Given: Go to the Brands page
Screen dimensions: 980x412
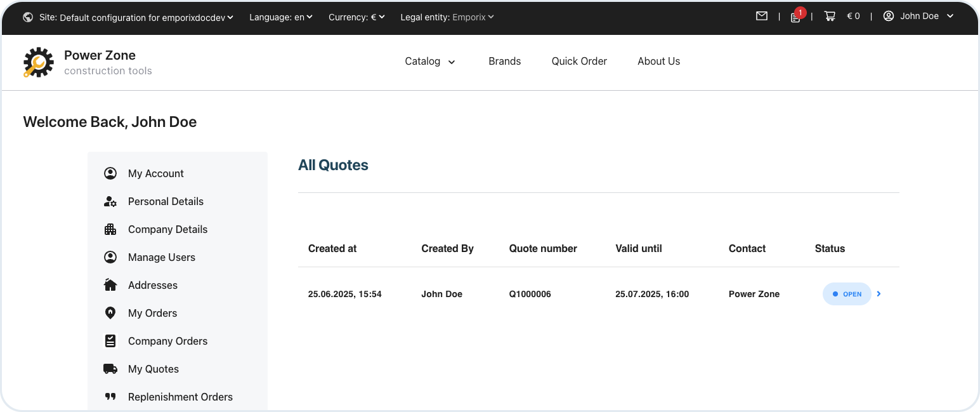Looking at the screenshot, I should point(504,62).
